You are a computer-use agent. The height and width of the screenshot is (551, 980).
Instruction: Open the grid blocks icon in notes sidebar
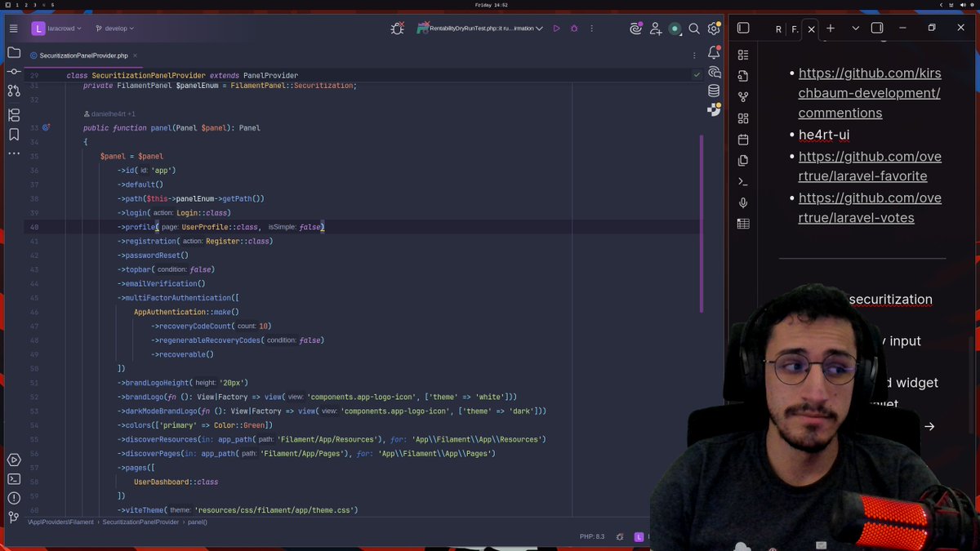click(743, 118)
